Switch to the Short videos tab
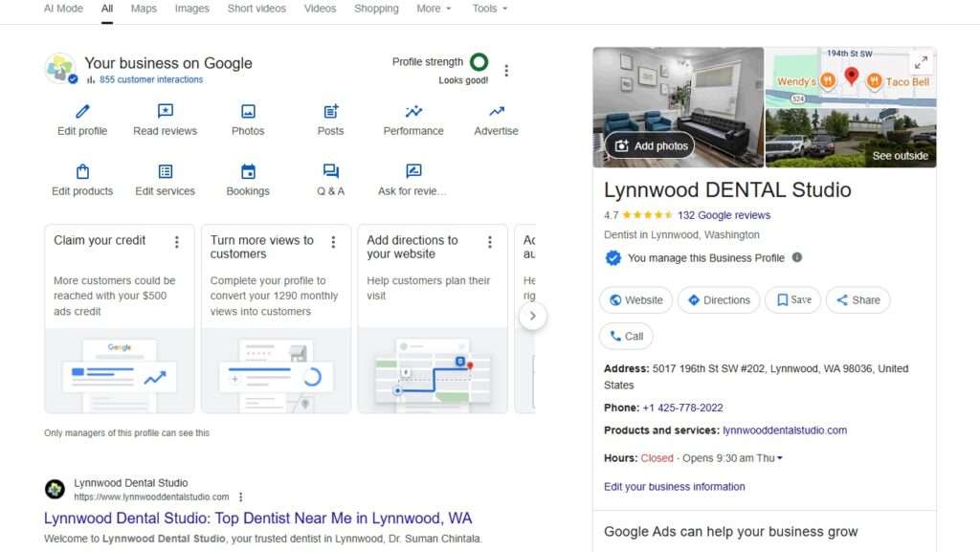This screenshot has width=980, height=552. [256, 9]
